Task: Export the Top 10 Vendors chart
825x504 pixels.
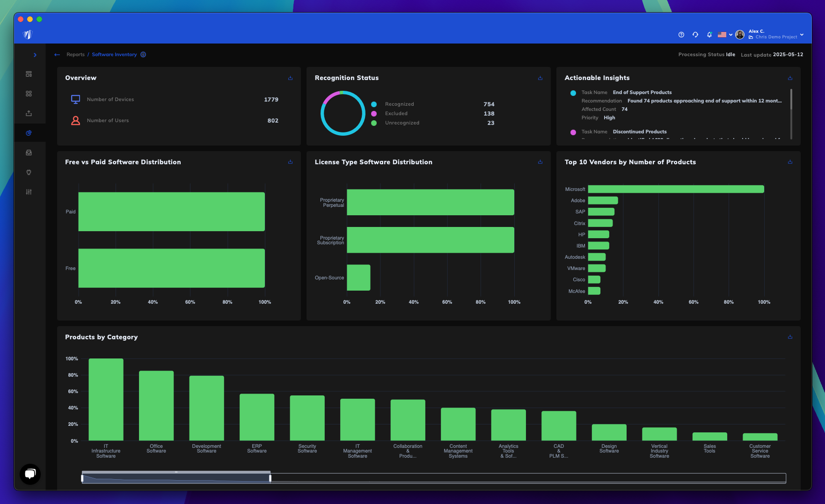Action: click(x=790, y=162)
